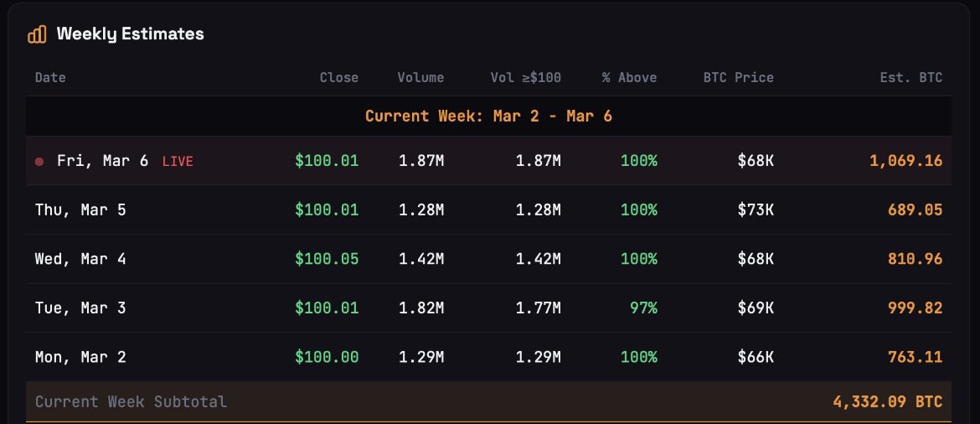This screenshot has width=980, height=424.
Task: Click the LIVE badge on Friday
Action: [x=177, y=162]
